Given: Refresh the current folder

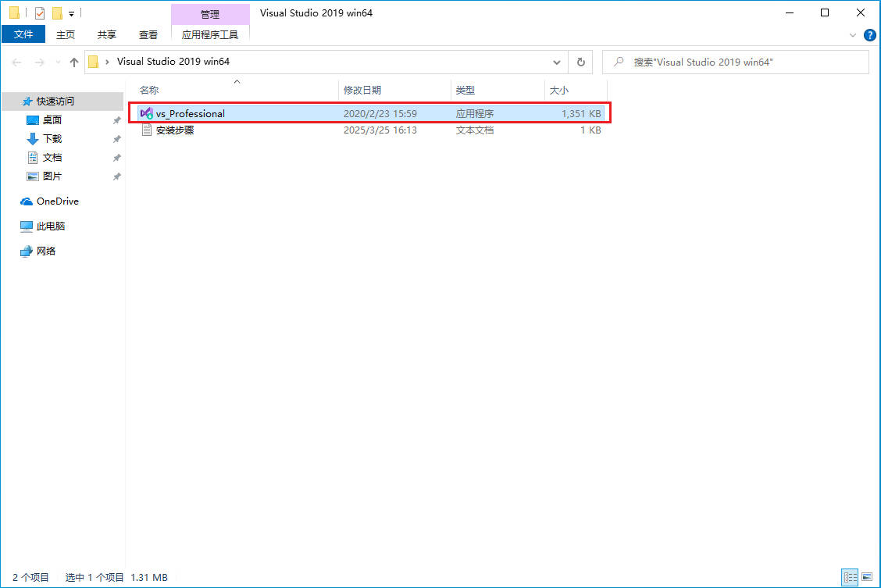Looking at the screenshot, I should tap(581, 62).
